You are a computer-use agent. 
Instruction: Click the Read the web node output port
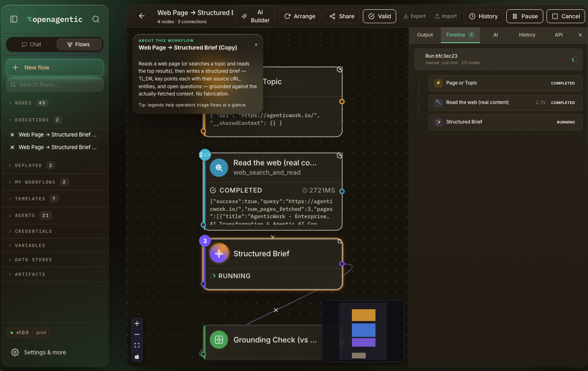click(x=342, y=191)
